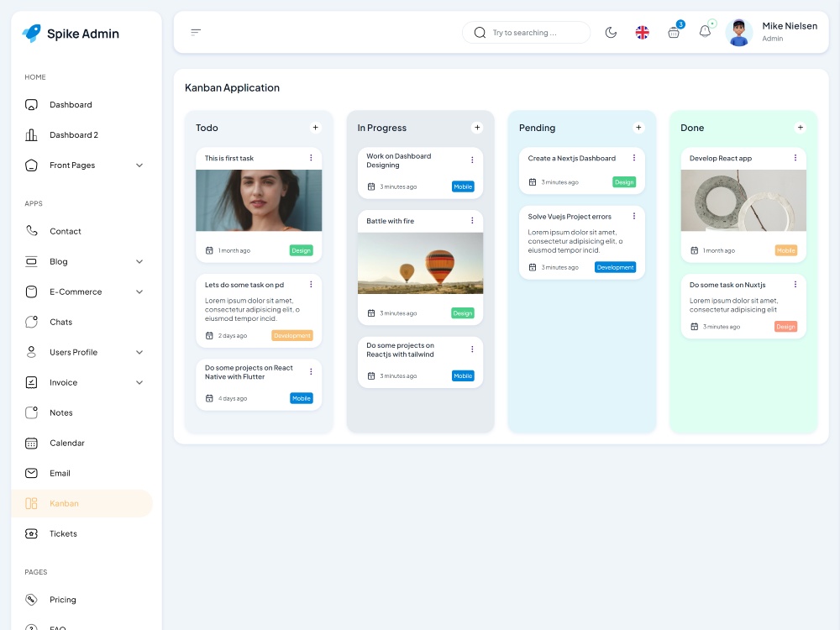Open options for 'Work on Dashboard Designing'
Screen dimensions: 840x630
coord(472,160)
